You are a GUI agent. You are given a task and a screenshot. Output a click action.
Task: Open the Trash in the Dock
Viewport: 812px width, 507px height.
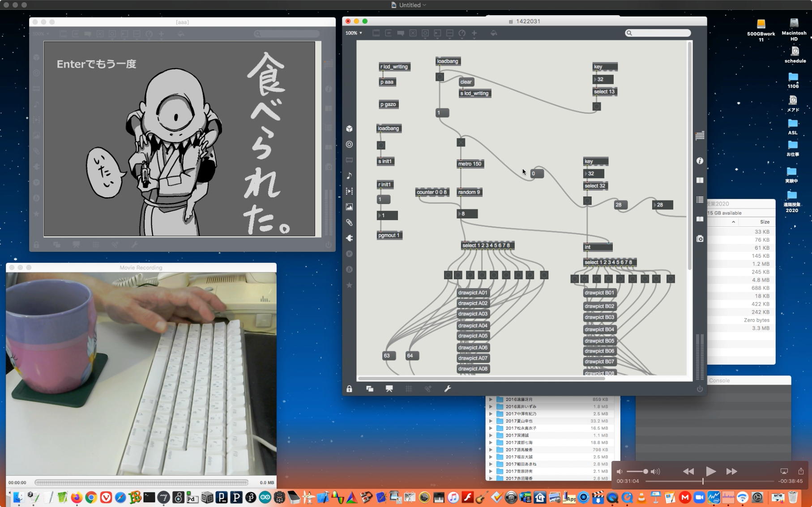coord(793,497)
